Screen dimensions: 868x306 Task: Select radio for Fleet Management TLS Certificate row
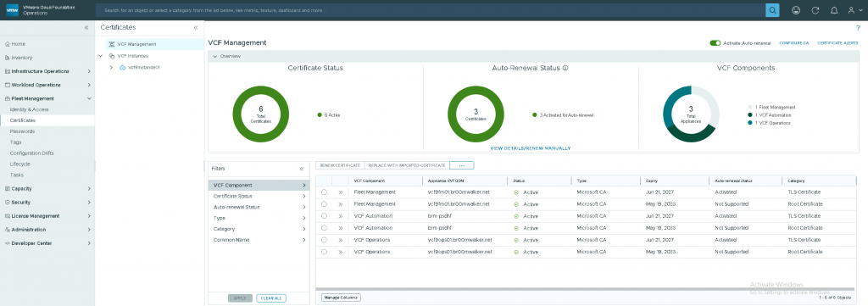point(324,192)
